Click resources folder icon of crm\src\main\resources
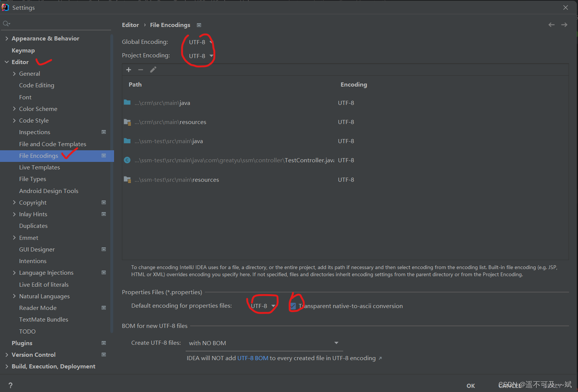The width and height of the screenshot is (578, 392). [x=127, y=122]
